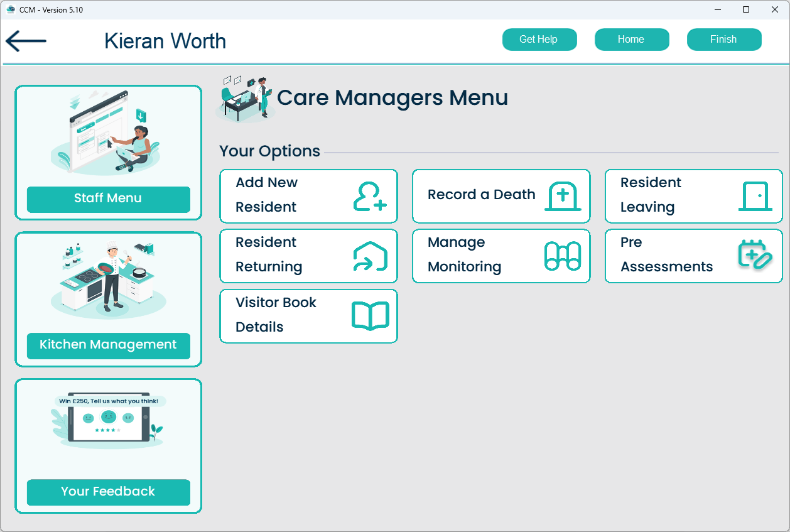Click the binoculars icon on Manage Monitoring

click(x=563, y=256)
